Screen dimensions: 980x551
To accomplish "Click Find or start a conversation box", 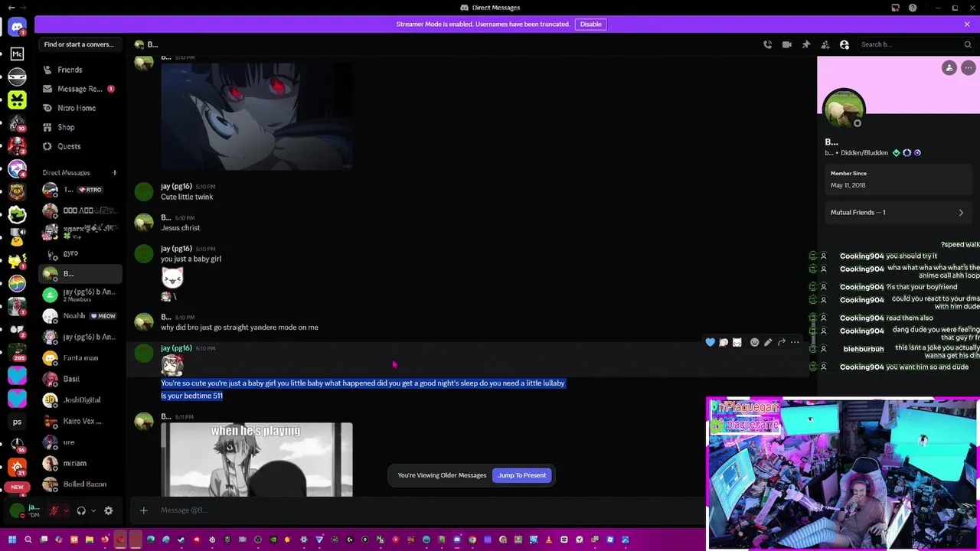I will pyautogui.click(x=80, y=44).
